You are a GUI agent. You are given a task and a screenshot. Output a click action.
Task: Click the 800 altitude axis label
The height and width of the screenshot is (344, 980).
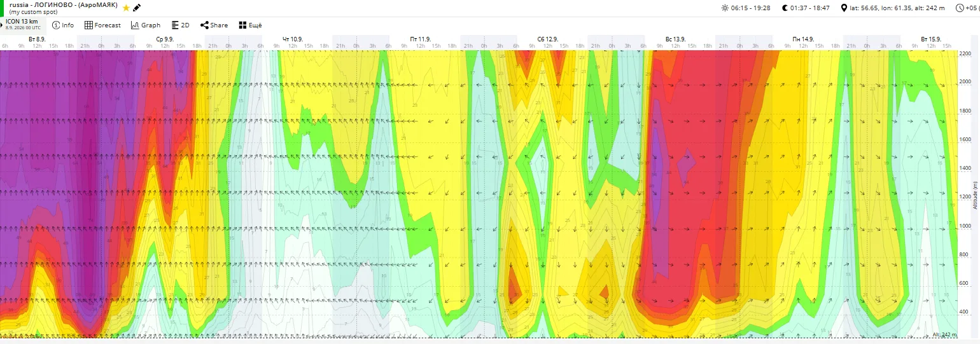coord(963,254)
